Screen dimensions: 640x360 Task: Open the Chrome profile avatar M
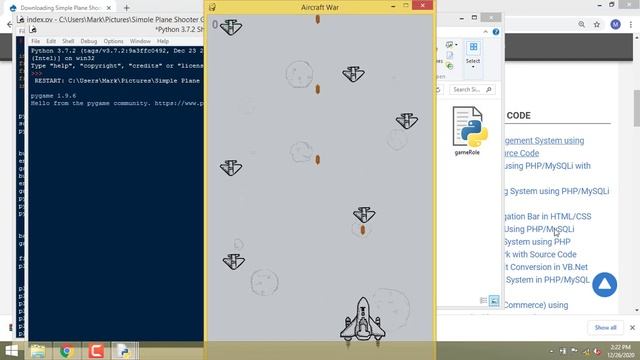point(615,24)
